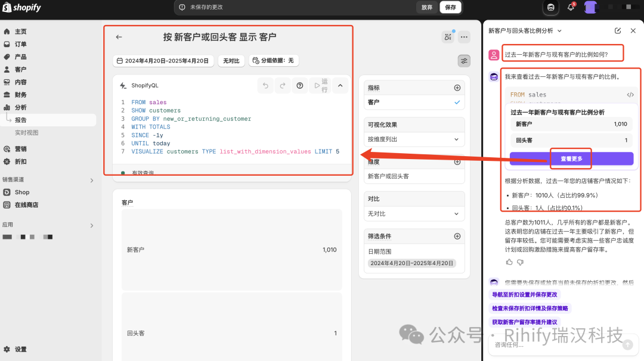Add a dimension with 维度 plus icon

coord(457,162)
